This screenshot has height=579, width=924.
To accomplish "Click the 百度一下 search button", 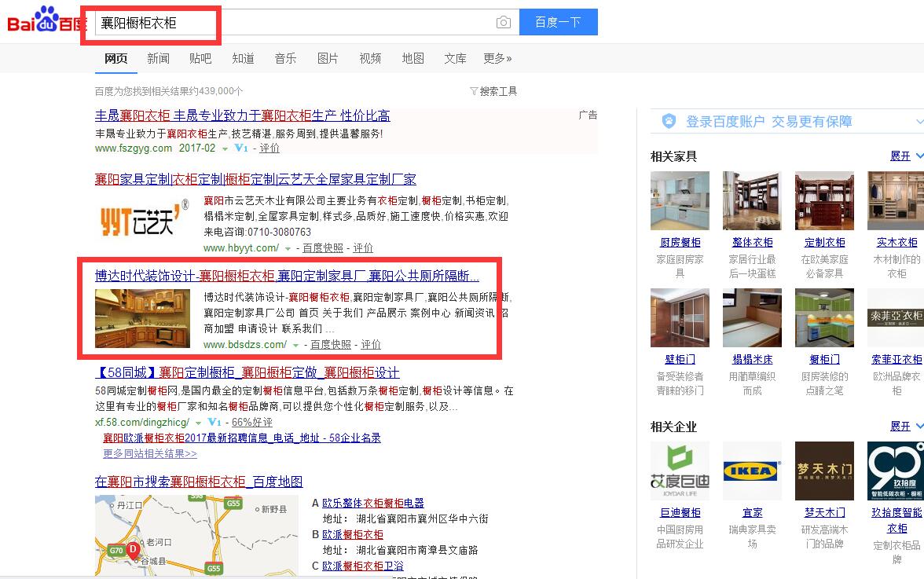I will pyautogui.click(x=558, y=22).
